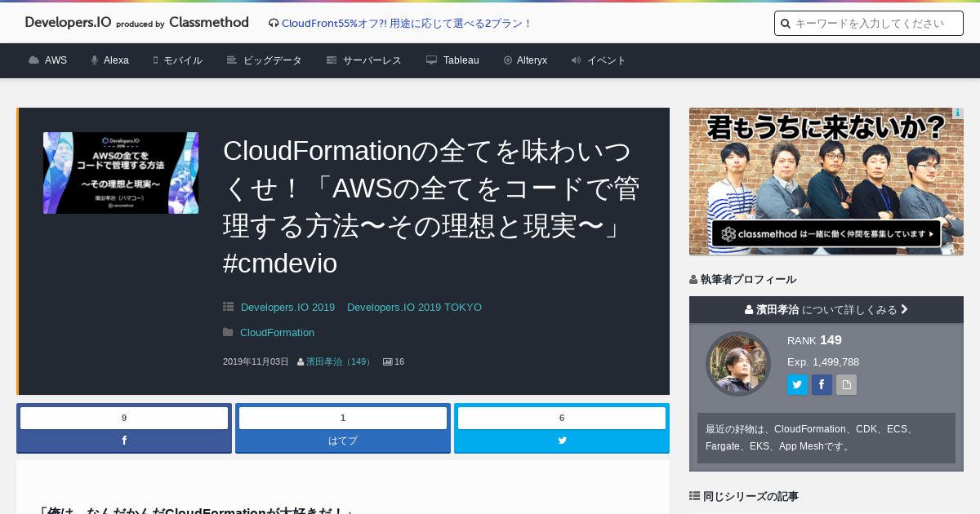Screen dimensions: 980x514
Task: Click the はてブ count 1
Action: click(x=343, y=418)
